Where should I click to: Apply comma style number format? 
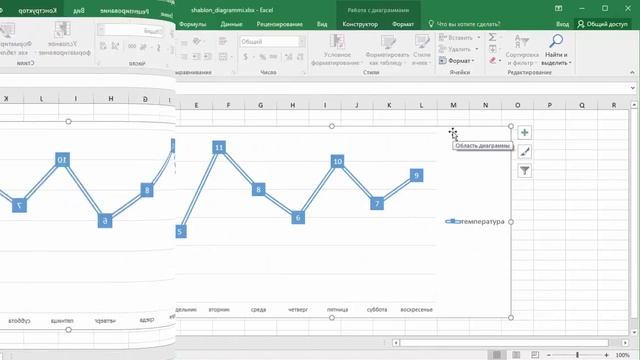coord(273,57)
